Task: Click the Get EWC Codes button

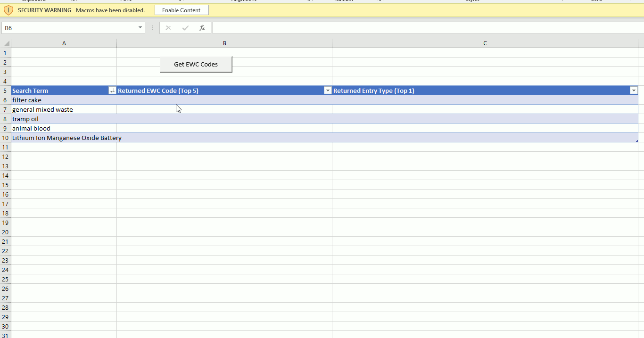Action: [x=196, y=65]
